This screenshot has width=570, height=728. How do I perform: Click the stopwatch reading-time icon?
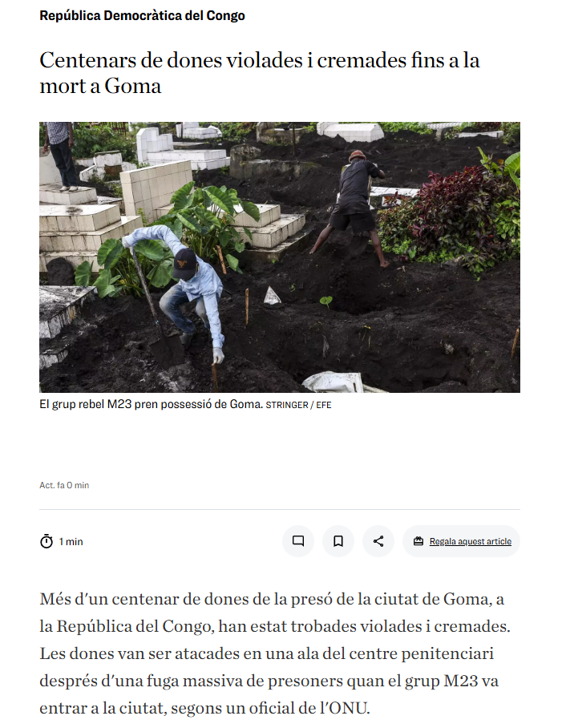(x=46, y=541)
